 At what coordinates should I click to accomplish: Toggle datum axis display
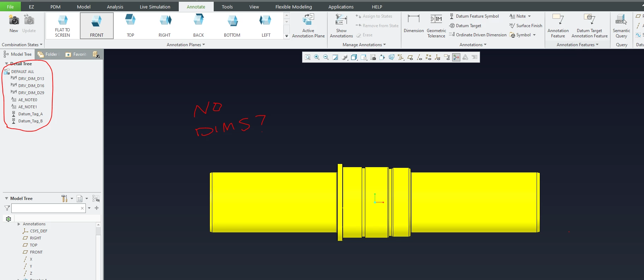coord(419,57)
